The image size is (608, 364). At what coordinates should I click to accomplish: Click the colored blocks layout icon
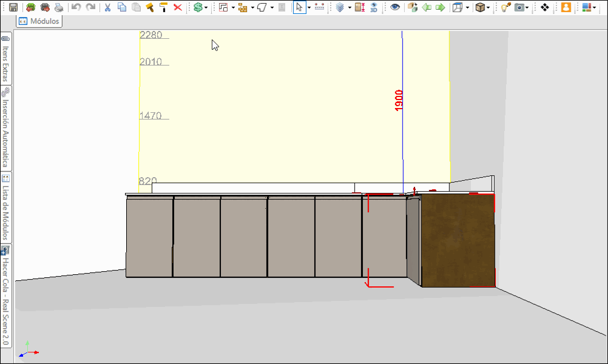pyautogui.click(x=587, y=7)
